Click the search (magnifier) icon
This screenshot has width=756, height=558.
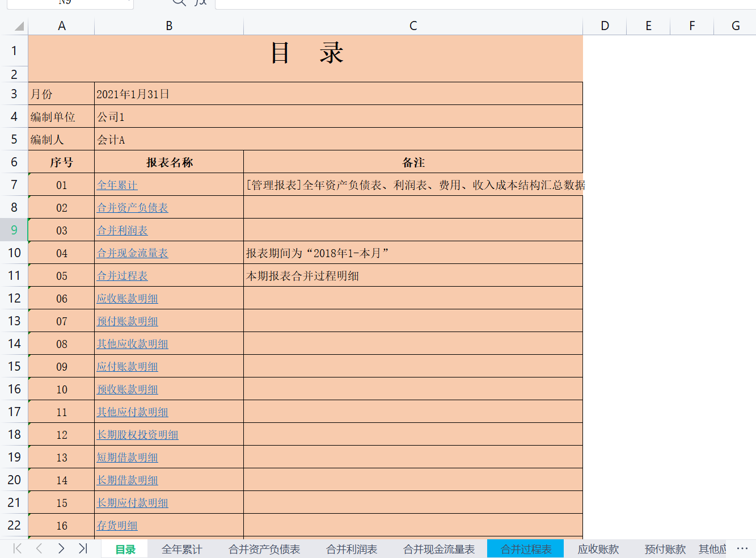point(178,3)
